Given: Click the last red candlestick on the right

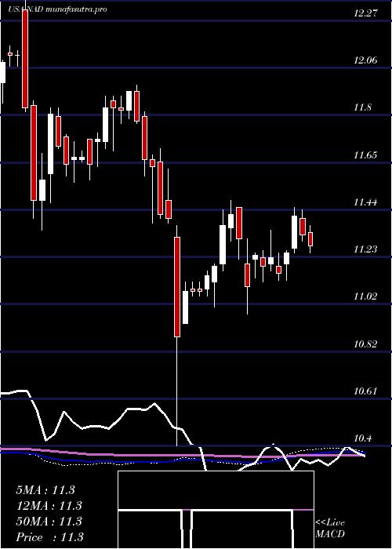Looking at the screenshot, I should (310, 239).
